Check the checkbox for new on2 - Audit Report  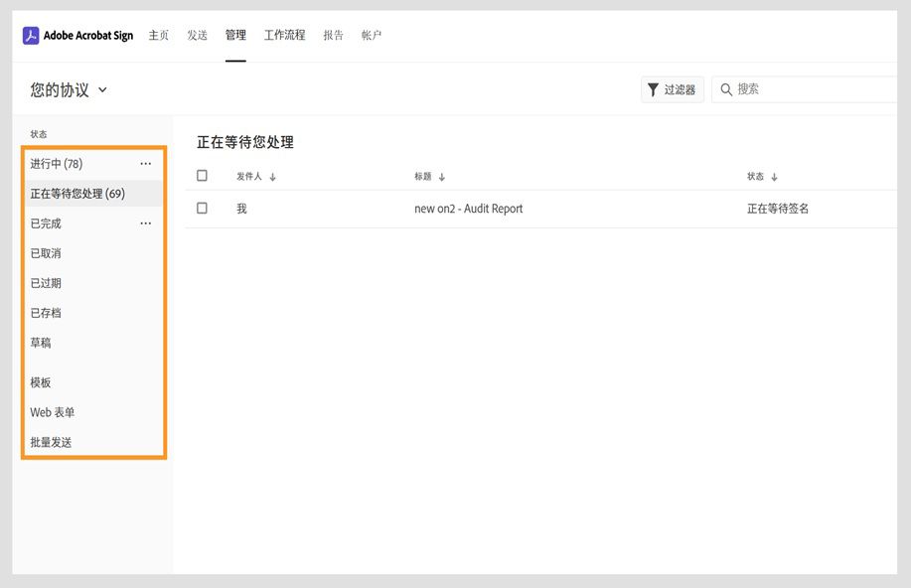(202, 209)
